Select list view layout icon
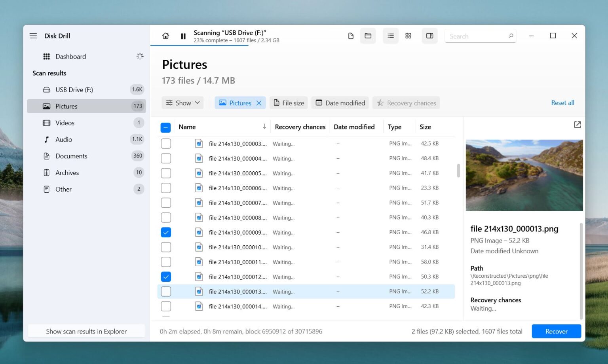 [x=390, y=36]
